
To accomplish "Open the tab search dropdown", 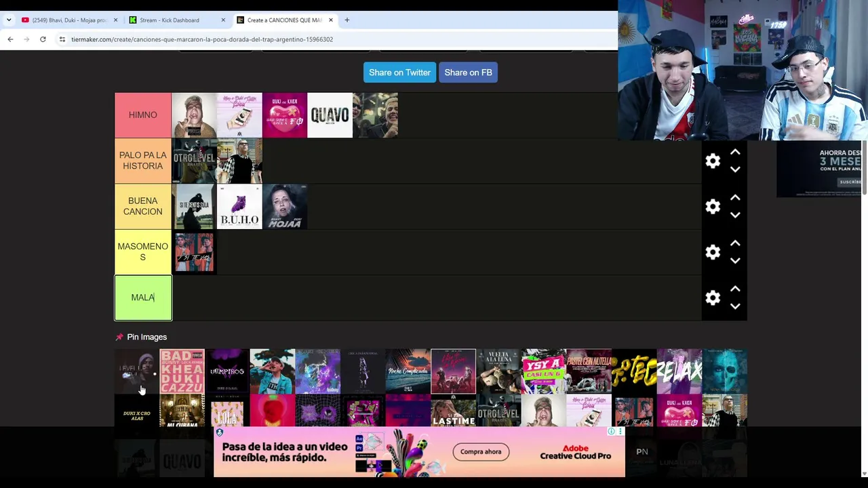I will [8, 20].
